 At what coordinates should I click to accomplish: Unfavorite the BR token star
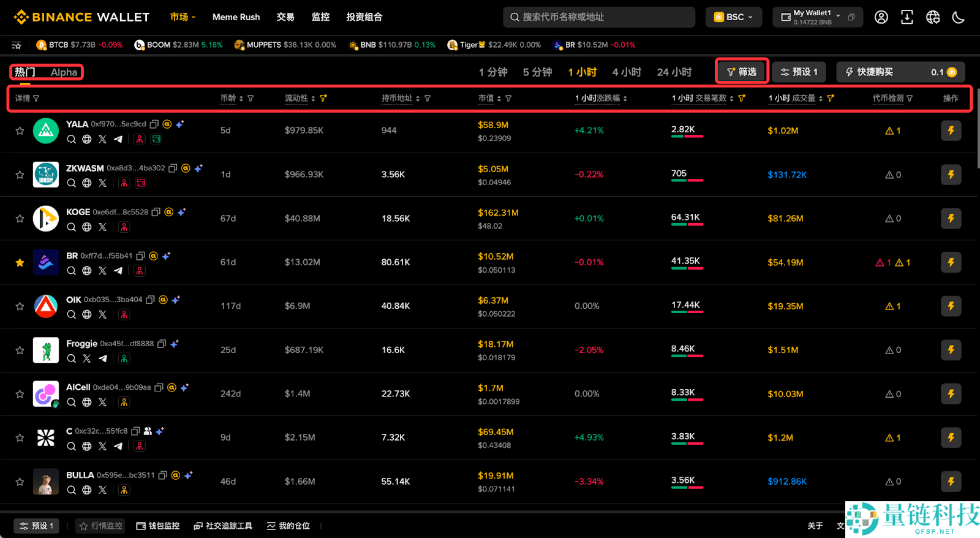point(20,262)
